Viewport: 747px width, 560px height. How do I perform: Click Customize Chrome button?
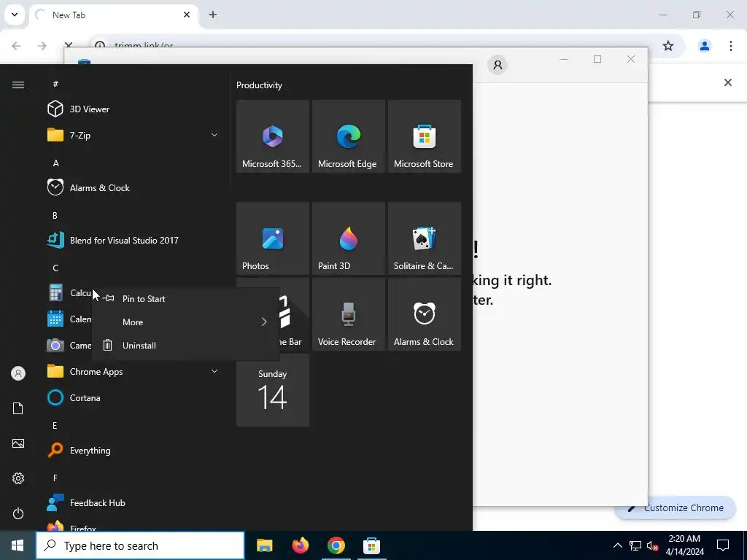click(x=676, y=508)
